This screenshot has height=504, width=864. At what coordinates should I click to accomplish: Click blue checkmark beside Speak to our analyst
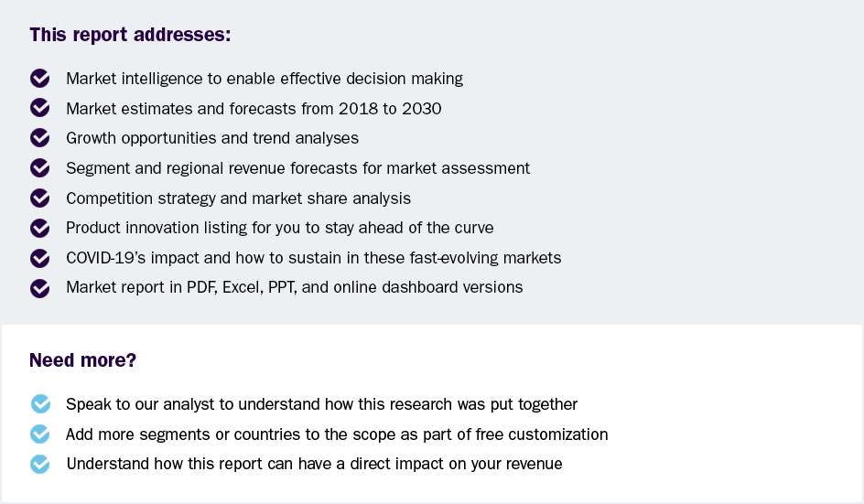point(39,404)
